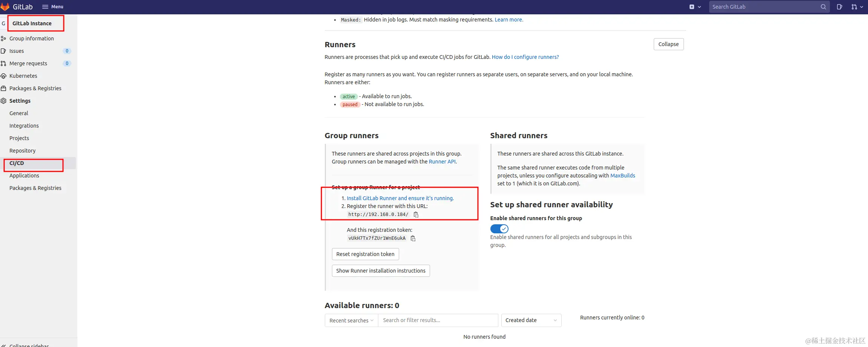This screenshot has height=347, width=868.
Task: Click the active status badge
Action: (x=349, y=96)
